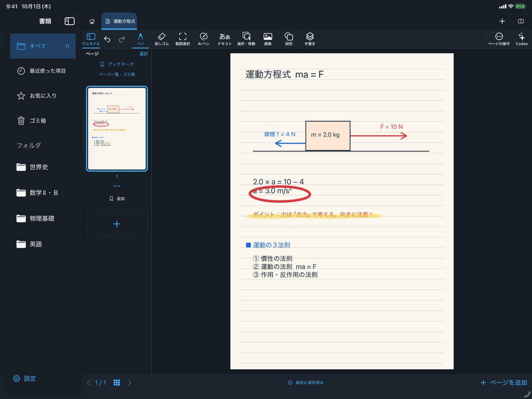532x399 pixels.
Task: Insert an image with 画像 tool
Action: 268,39
